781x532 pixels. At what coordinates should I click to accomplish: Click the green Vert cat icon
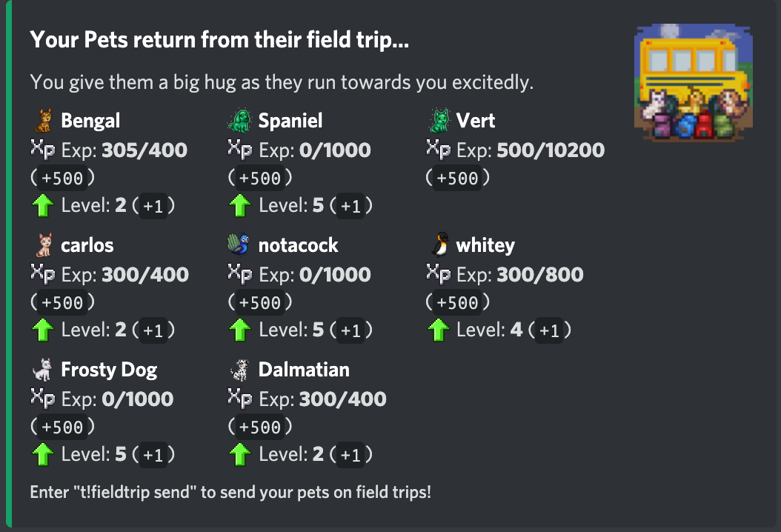[x=439, y=121]
